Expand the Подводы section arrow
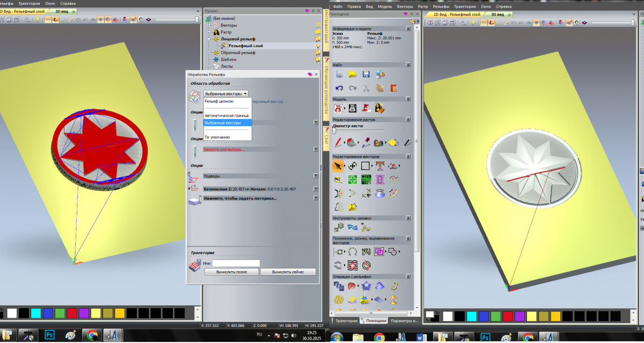Viewport: 644px width, 343px height. coord(316,176)
